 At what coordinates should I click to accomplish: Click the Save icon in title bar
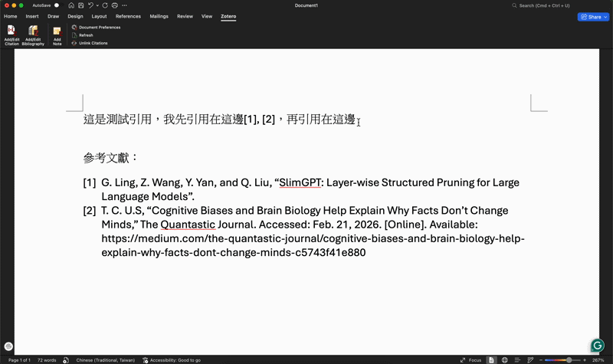coord(80,5)
